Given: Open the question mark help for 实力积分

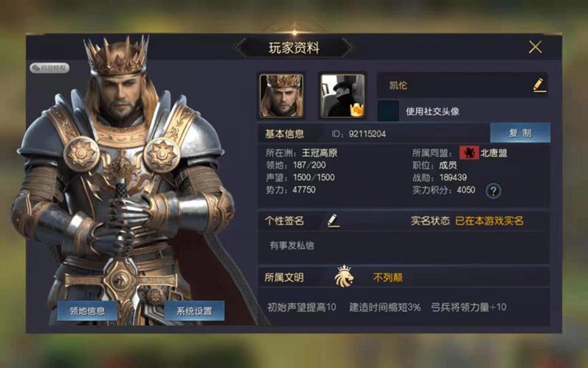Looking at the screenshot, I should [493, 191].
